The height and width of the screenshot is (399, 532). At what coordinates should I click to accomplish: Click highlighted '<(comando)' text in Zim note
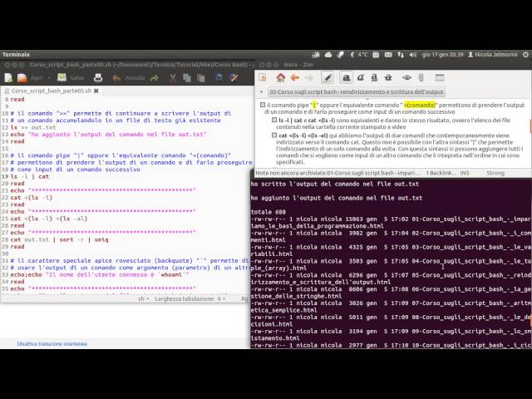(419, 106)
